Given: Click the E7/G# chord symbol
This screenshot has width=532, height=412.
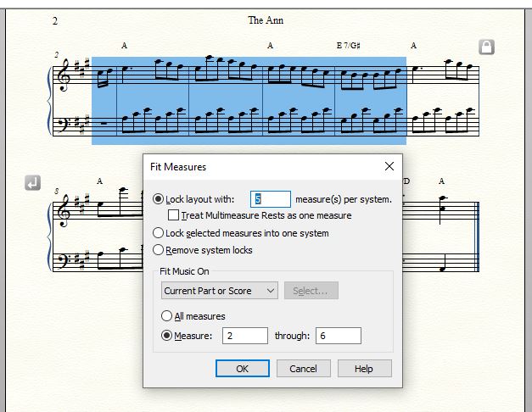Looking at the screenshot, I should click(x=350, y=45).
